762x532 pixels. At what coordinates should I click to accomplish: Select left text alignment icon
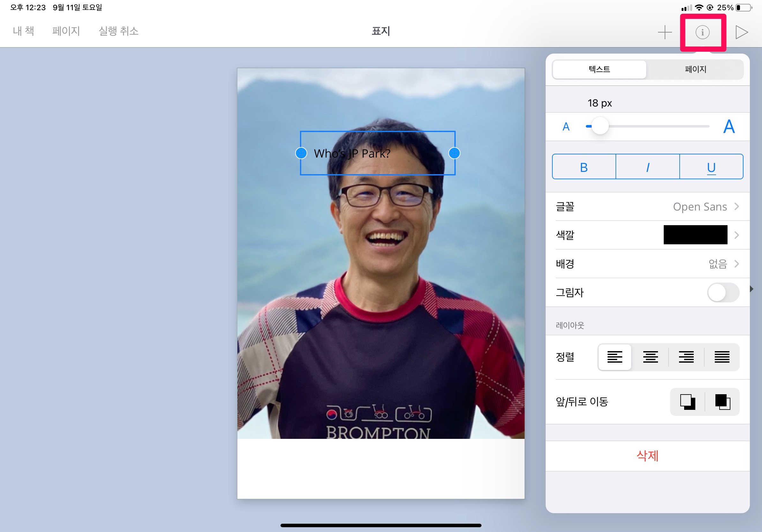[x=614, y=357]
